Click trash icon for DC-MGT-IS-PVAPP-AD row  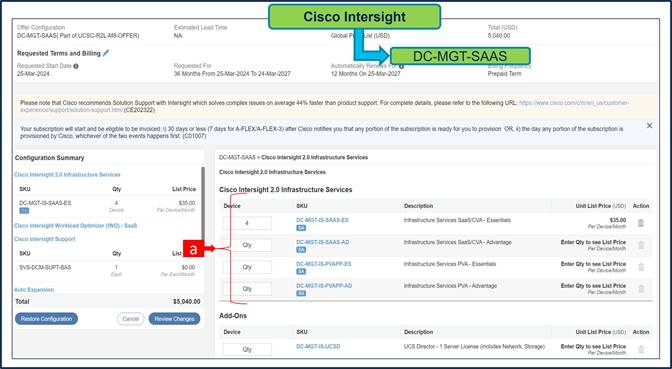click(x=641, y=289)
